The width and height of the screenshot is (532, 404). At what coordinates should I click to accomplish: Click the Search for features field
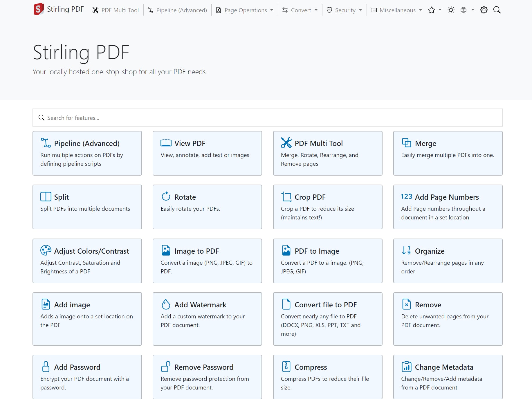click(x=267, y=118)
